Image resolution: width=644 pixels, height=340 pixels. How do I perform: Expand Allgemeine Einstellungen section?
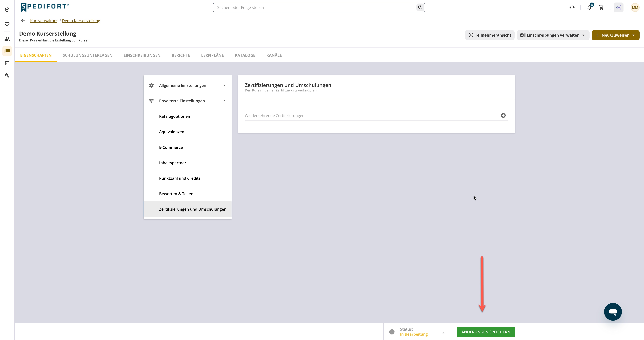click(x=188, y=85)
